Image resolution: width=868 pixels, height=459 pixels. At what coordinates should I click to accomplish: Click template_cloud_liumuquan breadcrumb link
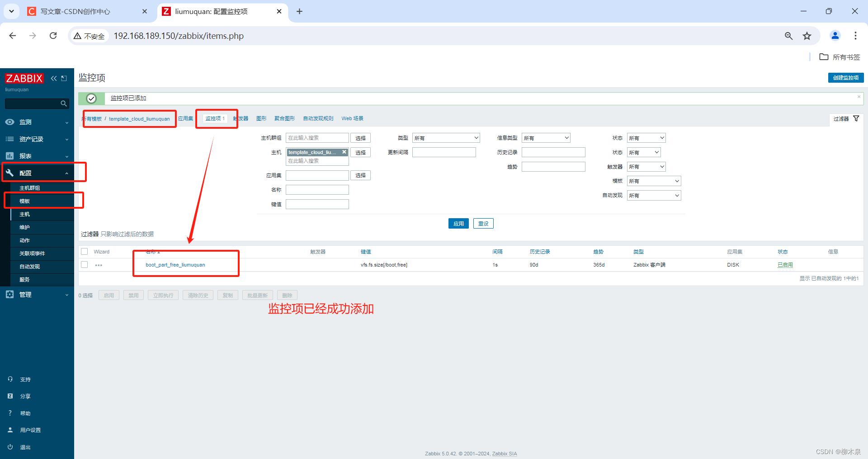tap(139, 119)
